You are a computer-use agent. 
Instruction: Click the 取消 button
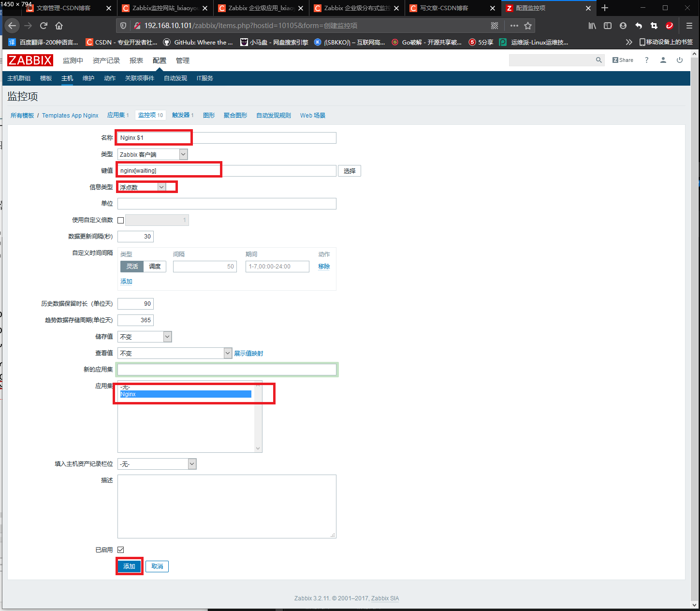(157, 566)
